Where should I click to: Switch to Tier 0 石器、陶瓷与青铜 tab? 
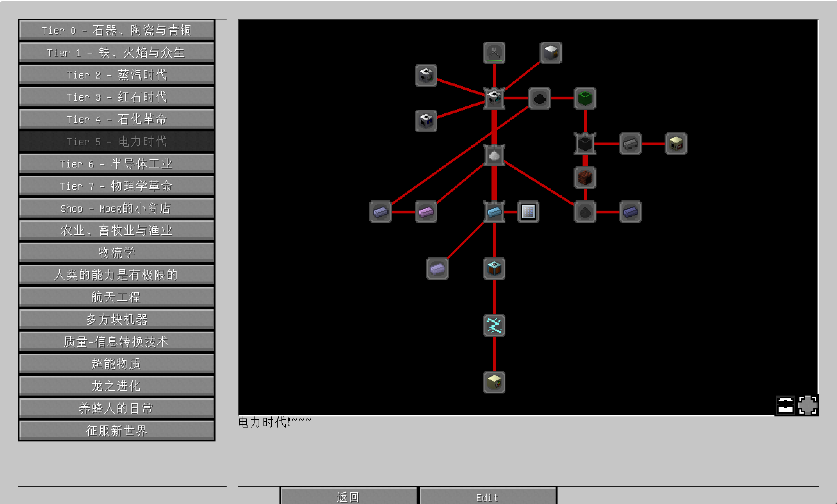click(116, 30)
